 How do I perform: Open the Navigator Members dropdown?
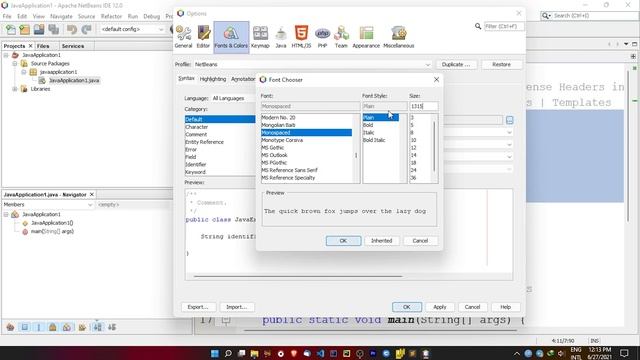[x=48, y=204]
